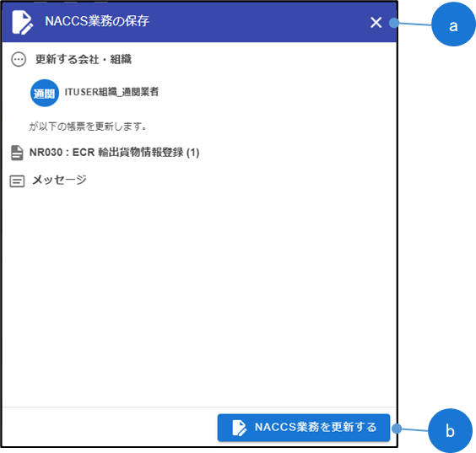Close the NACCS業務の保存 dialog with X
476x453 pixels.
tap(376, 23)
